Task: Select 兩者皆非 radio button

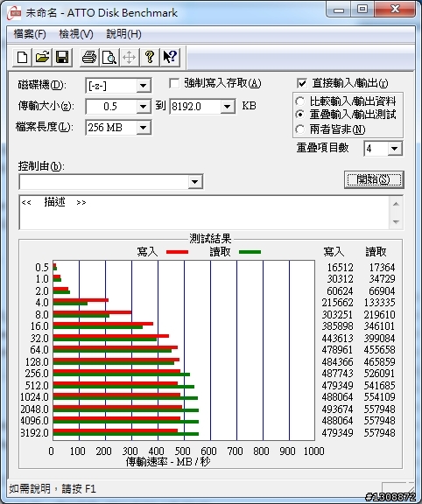Action: (x=299, y=129)
